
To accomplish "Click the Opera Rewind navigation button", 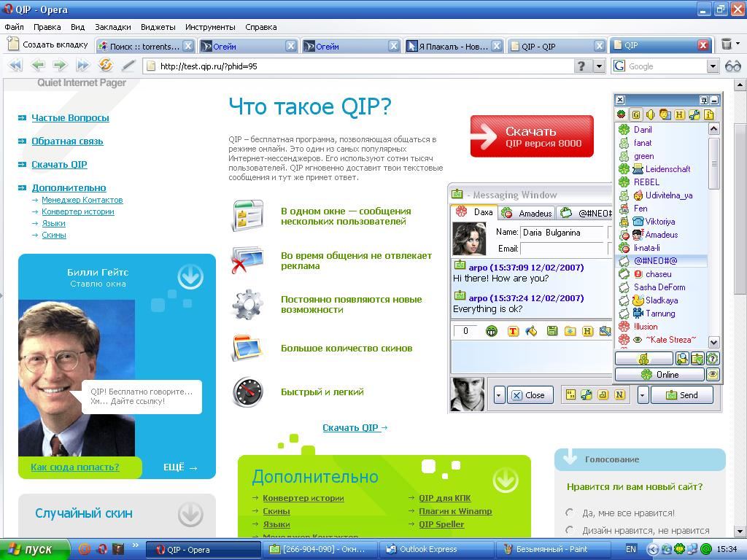I will (x=15, y=65).
